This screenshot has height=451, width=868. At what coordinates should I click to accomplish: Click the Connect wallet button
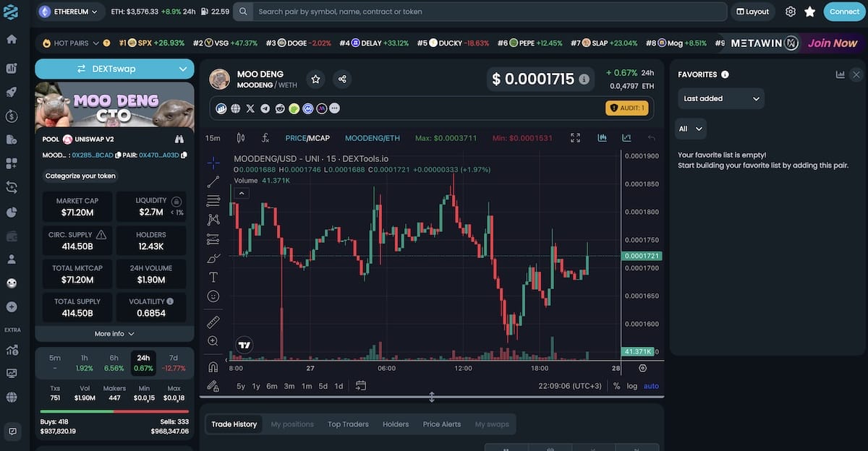pyautogui.click(x=844, y=12)
